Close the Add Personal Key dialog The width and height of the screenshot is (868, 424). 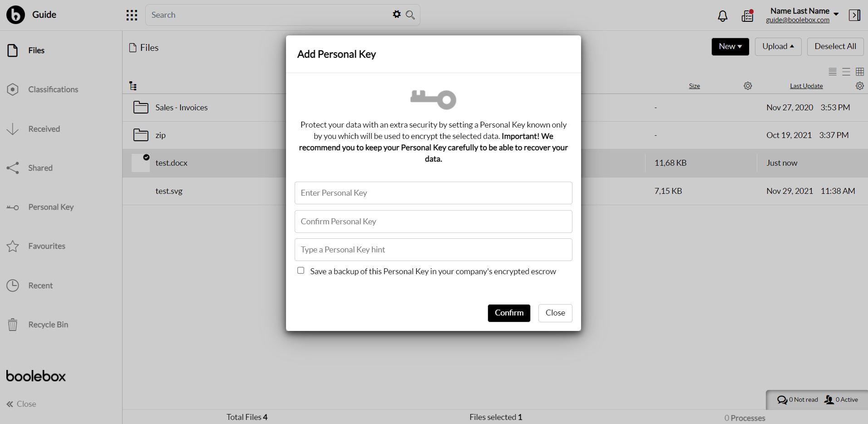pyautogui.click(x=555, y=313)
